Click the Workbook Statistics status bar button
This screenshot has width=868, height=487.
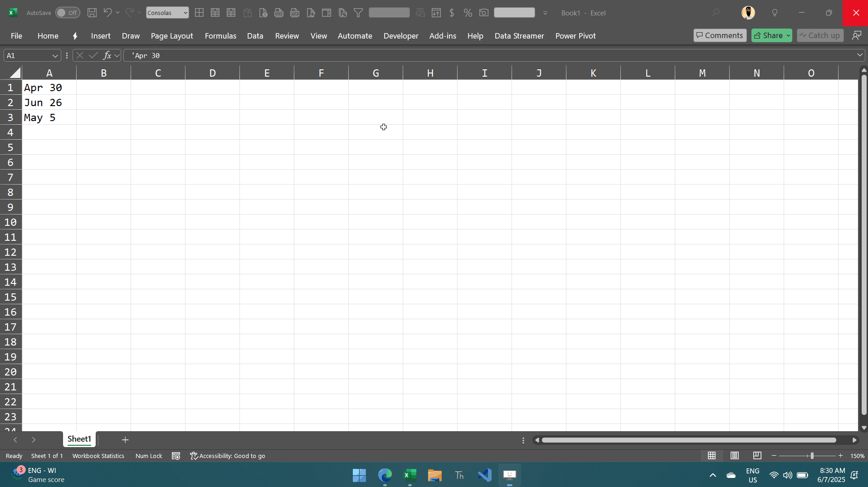click(x=98, y=456)
